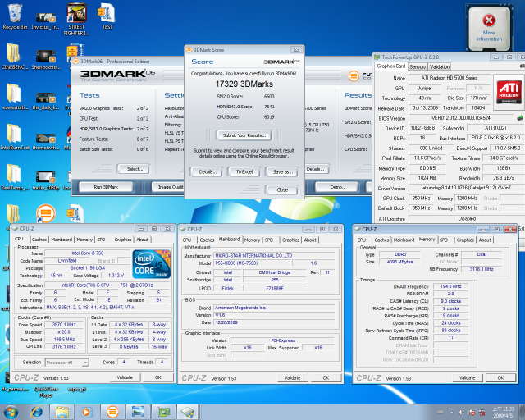The image size is (525, 420).
Task: Click the Intel Core i5 750 name field
Action: click(x=88, y=253)
